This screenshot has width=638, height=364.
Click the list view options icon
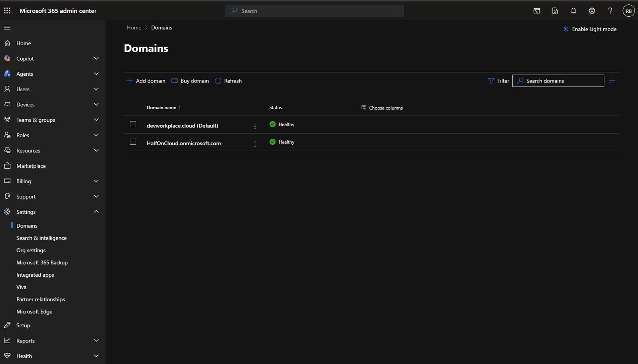click(612, 81)
